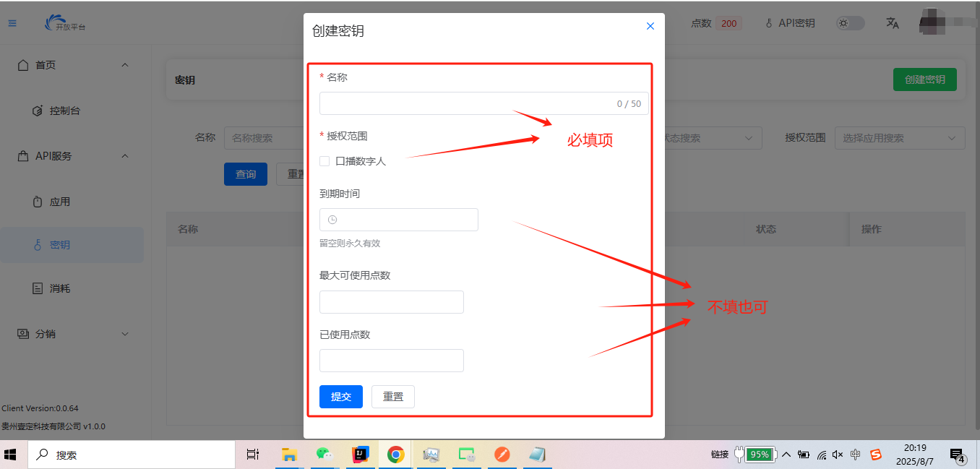This screenshot has width=980, height=469.
Task: Click the Sogou input tray icon
Action: [876, 455]
